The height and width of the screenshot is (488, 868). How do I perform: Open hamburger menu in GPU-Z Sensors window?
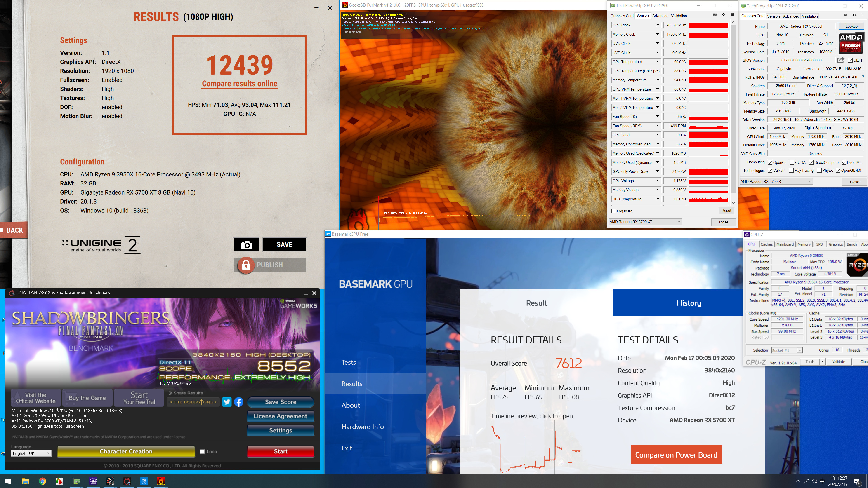732,15
